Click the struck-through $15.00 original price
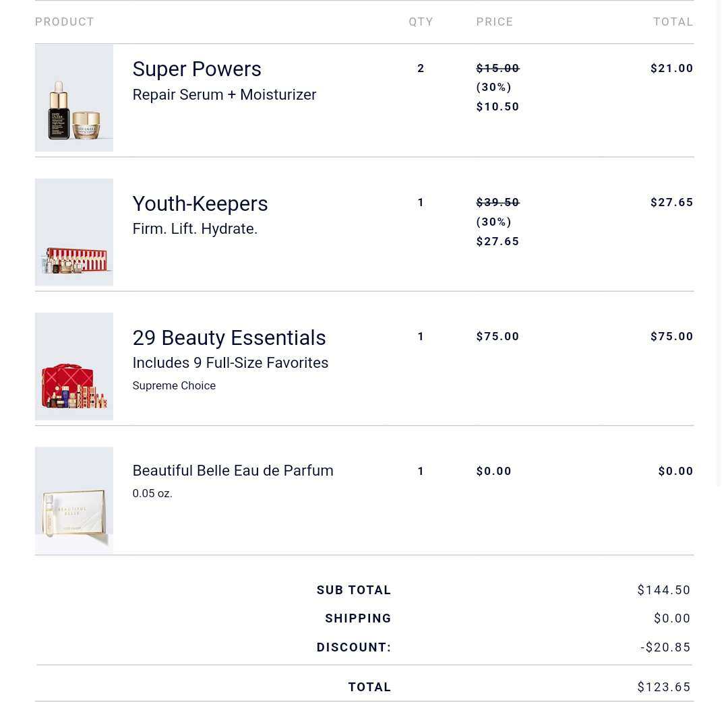Image resolution: width=728 pixels, height=702 pixels. tap(497, 69)
